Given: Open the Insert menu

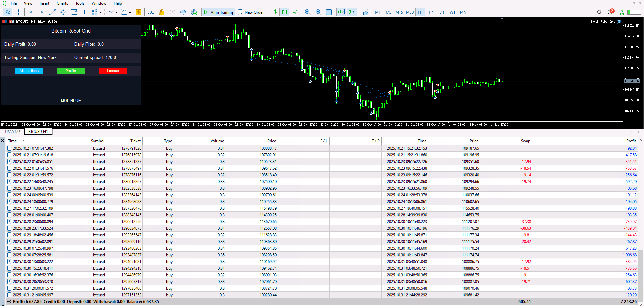Looking at the screenshot, I should pos(44,3).
